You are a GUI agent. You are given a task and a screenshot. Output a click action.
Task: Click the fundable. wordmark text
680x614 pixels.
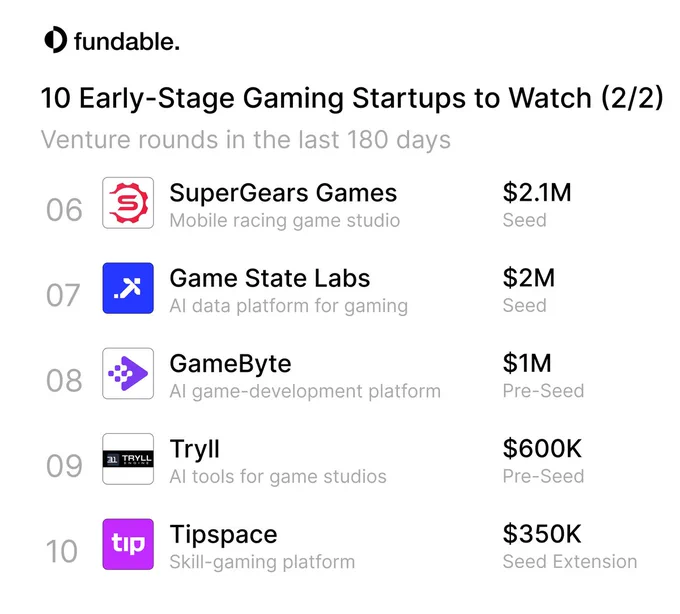pos(127,41)
